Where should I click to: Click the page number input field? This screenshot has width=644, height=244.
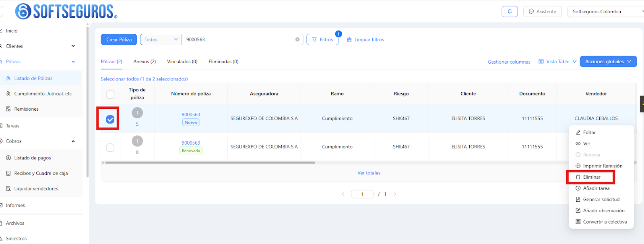click(362, 194)
